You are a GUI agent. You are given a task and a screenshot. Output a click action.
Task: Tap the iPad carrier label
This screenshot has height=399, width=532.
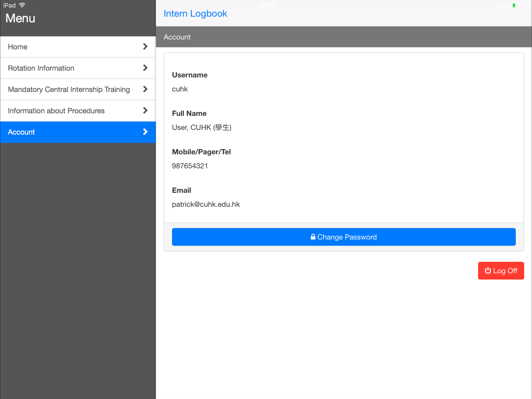(x=9, y=5)
